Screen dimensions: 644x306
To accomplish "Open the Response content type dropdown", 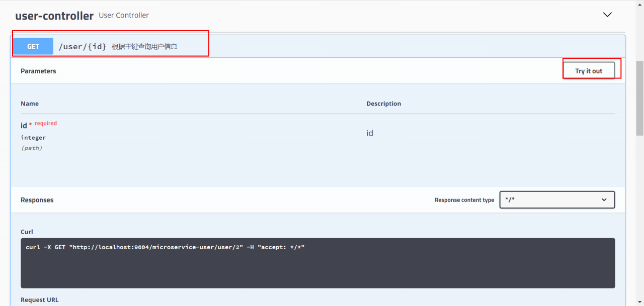I will pos(557,199).
